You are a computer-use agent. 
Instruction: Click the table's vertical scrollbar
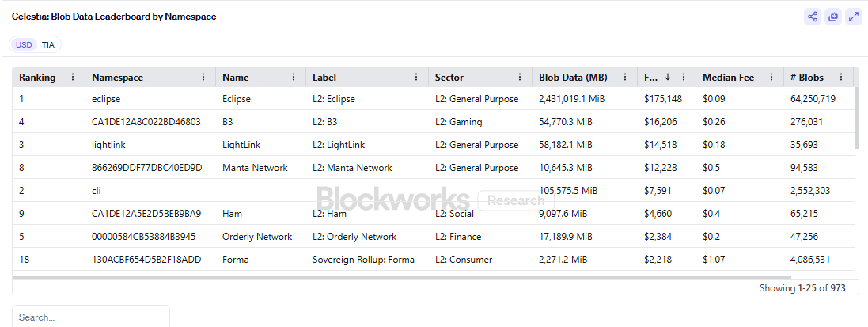(857, 118)
